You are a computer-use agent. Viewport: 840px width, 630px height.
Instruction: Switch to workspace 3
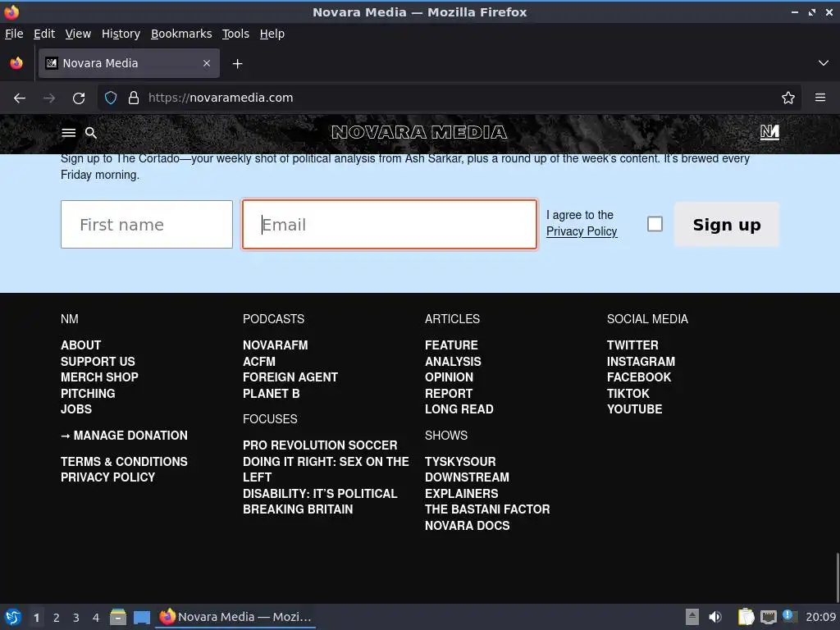coord(76,618)
